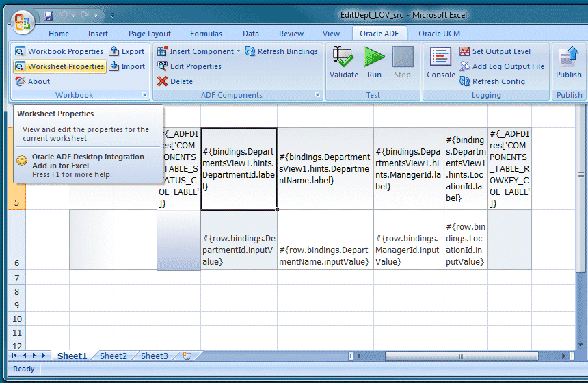Select cell with DepartmentName.inputValue binding
The image size is (588, 383).
tap(325, 239)
